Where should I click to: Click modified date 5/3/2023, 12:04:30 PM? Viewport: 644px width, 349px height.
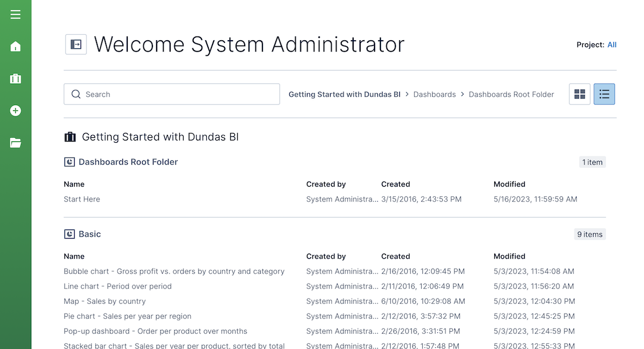point(535,301)
